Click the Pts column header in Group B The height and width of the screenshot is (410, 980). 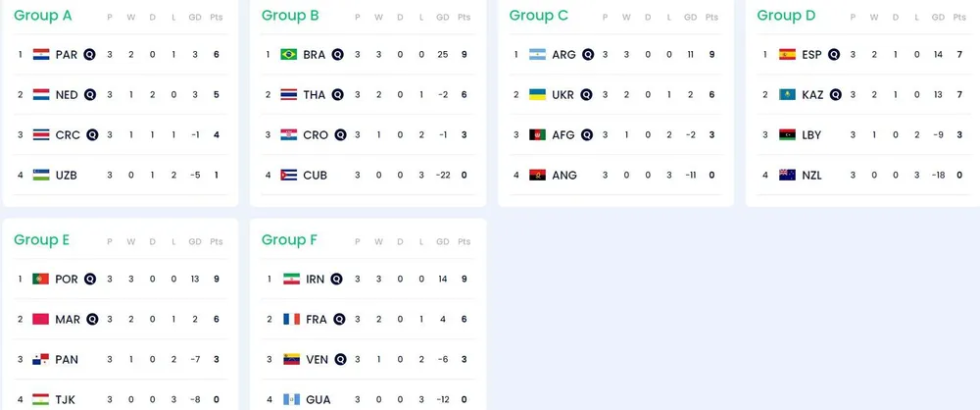[464, 18]
